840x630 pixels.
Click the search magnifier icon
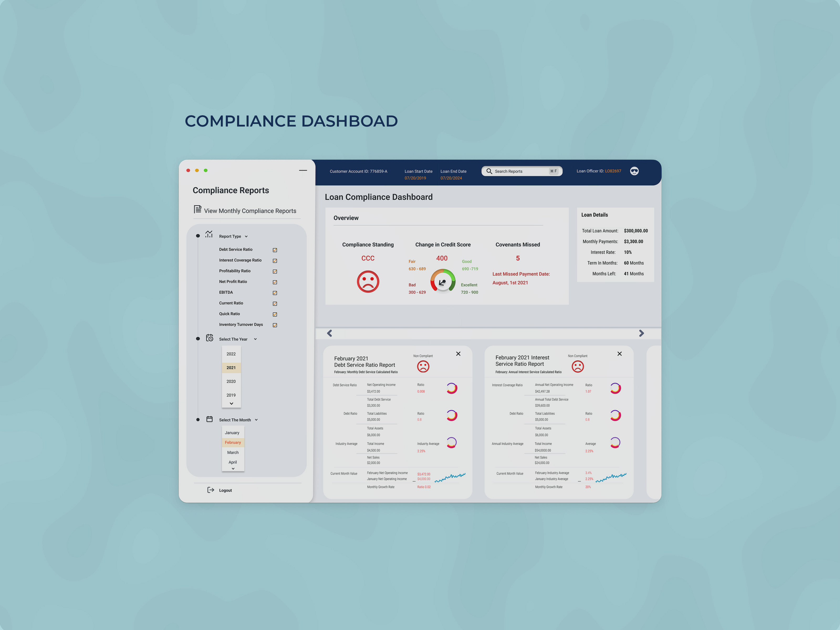(489, 171)
